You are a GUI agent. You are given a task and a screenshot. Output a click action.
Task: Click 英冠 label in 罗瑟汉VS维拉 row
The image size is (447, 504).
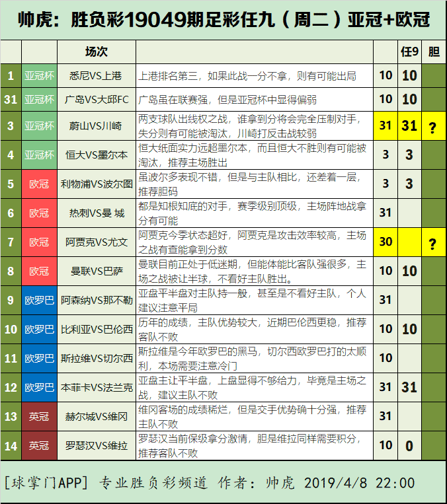click(x=39, y=446)
